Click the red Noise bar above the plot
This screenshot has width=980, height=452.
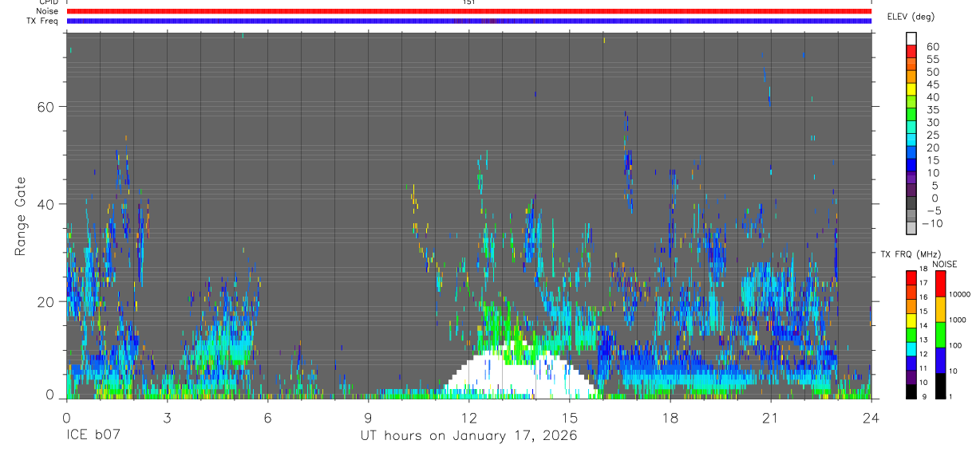468,11
